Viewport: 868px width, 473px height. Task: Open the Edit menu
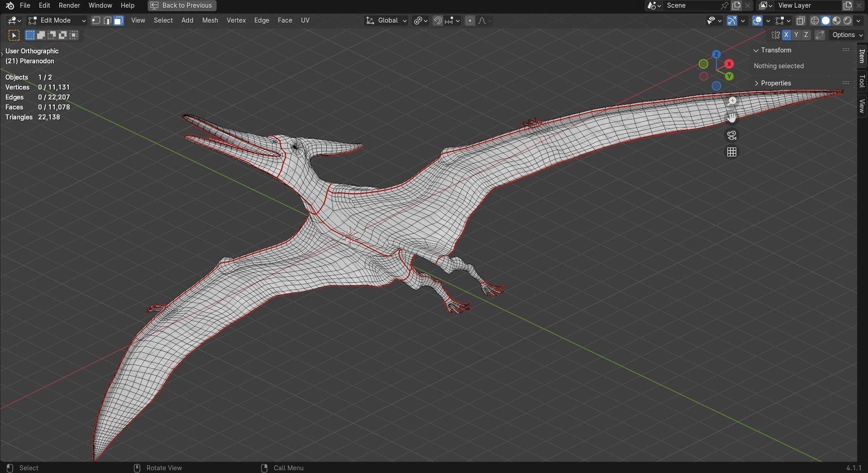44,5
